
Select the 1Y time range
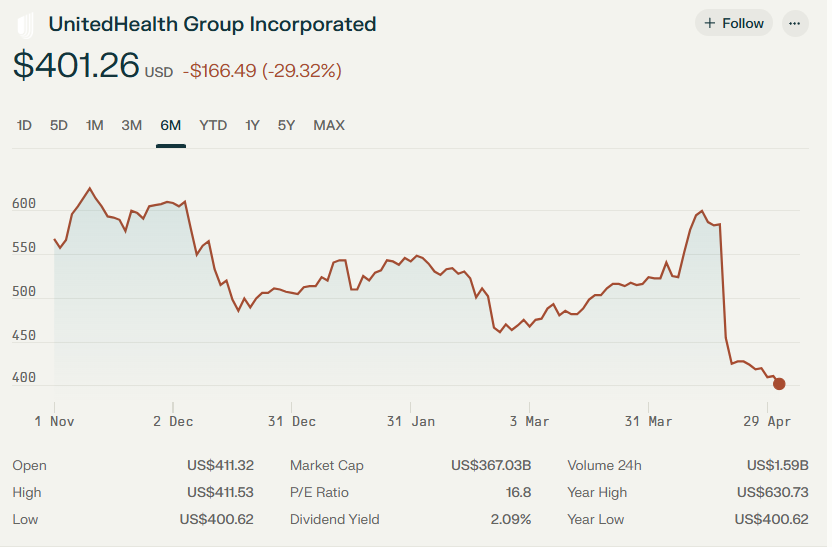coord(252,125)
